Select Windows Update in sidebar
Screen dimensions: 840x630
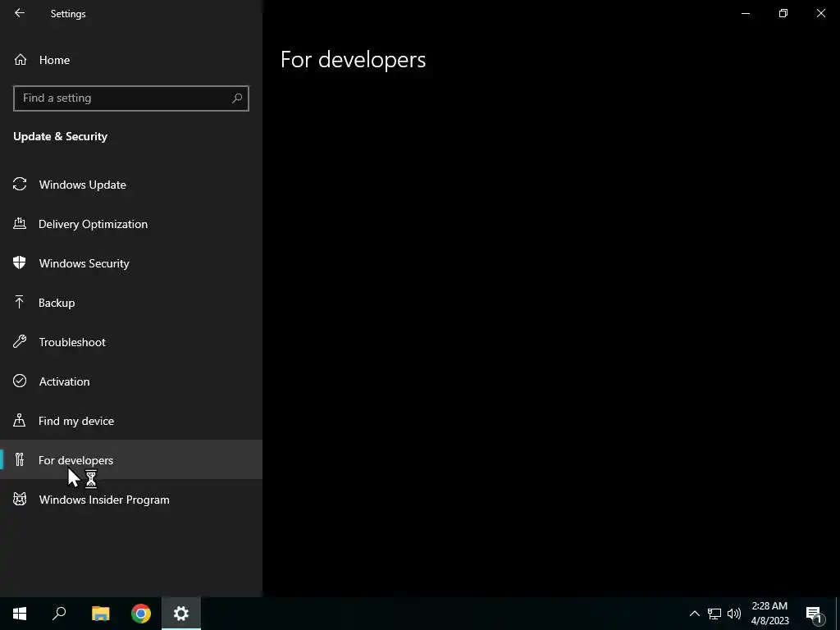tap(131, 185)
